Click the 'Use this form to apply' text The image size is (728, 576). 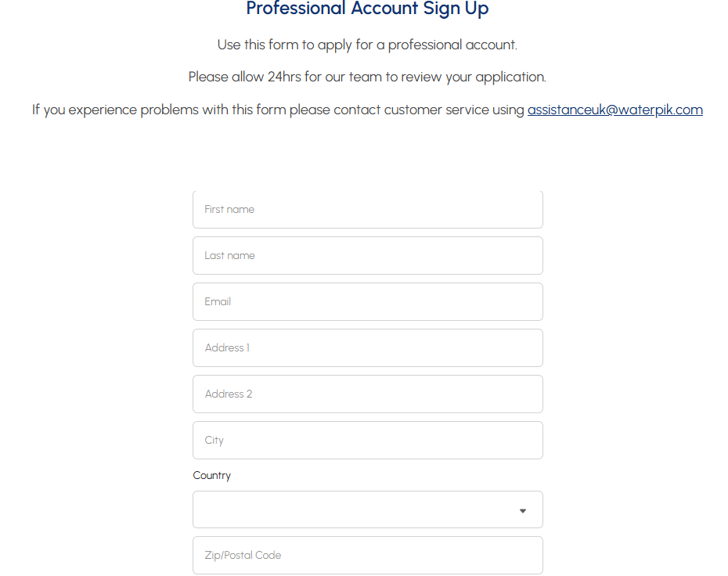coord(367,45)
